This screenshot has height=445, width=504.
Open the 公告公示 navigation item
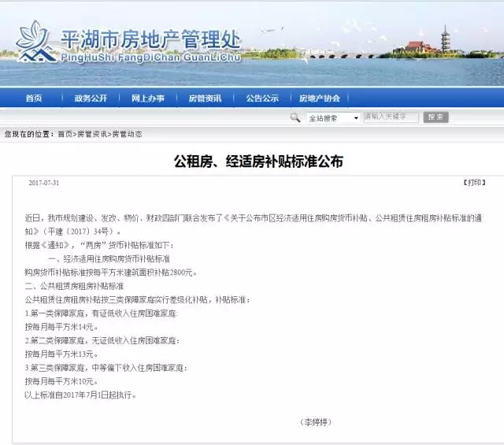point(261,98)
